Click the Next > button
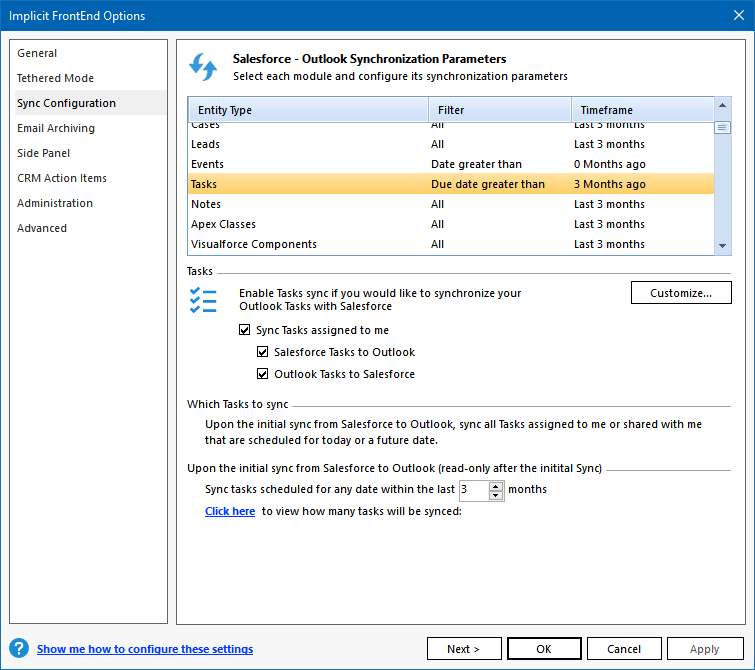Image resolution: width=755 pixels, height=670 pixels. [x=464, y=649]
